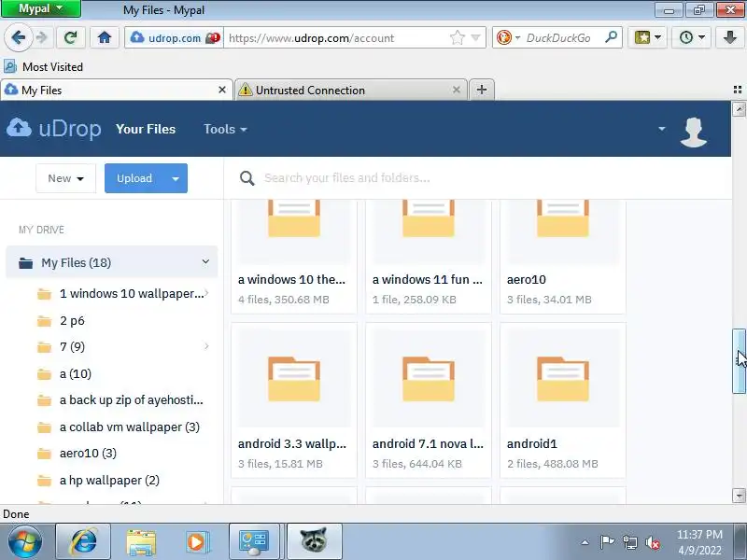This screenshot has height=560, width=747.
Task: Open the tab groups grid icon
Action: tap(738, 90)
